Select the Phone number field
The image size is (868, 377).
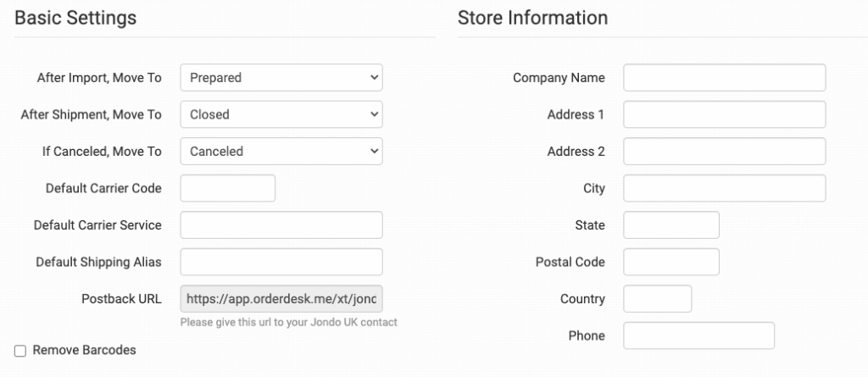(x=699, y=335)
